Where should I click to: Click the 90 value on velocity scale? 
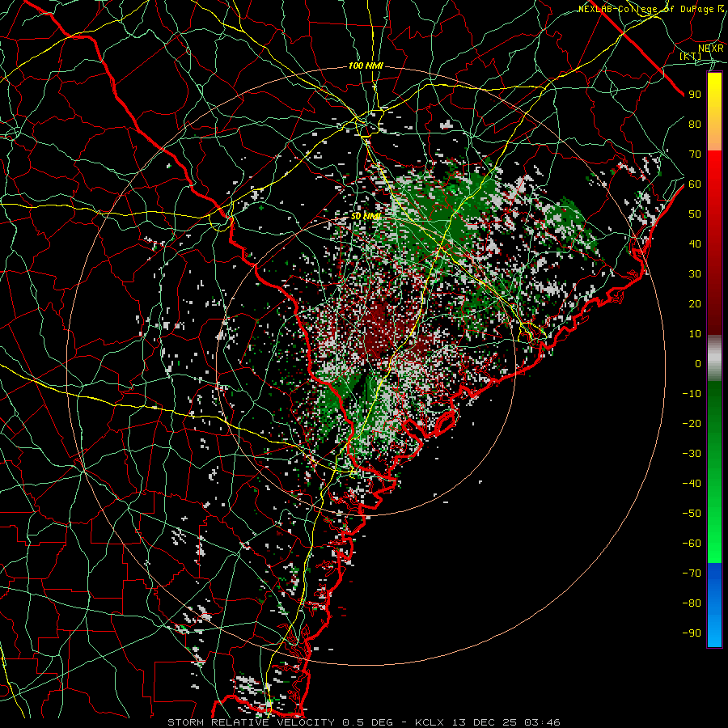point(695,95)
